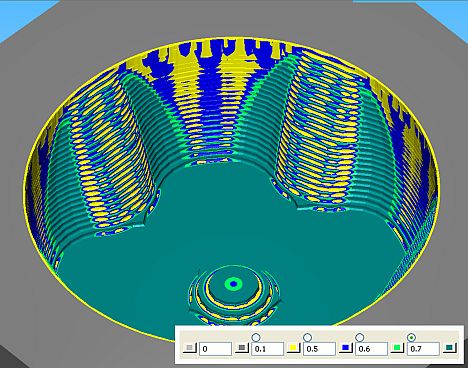Open the bright green color swatch
This screenshot has width=468, height=368.
(x=397, y=349)
